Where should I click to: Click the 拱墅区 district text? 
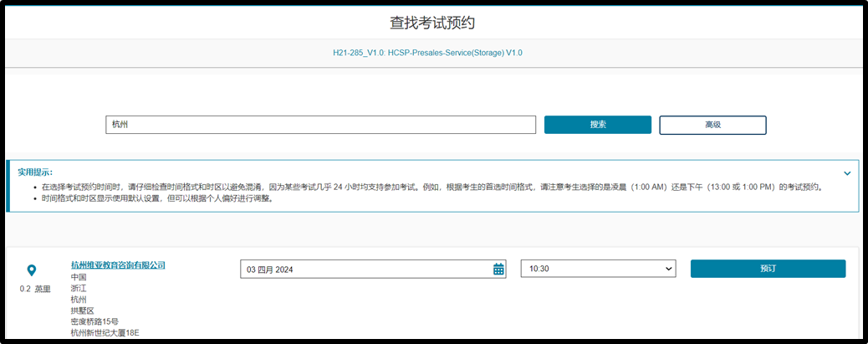tap(83, 311)
